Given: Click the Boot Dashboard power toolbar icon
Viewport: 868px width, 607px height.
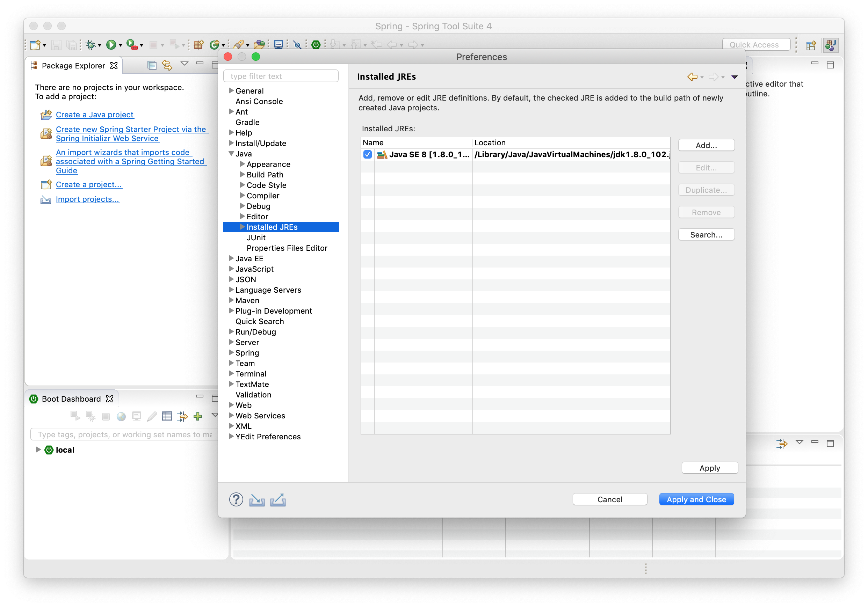Looking at the screenshot, I should [x=316, y=45].
